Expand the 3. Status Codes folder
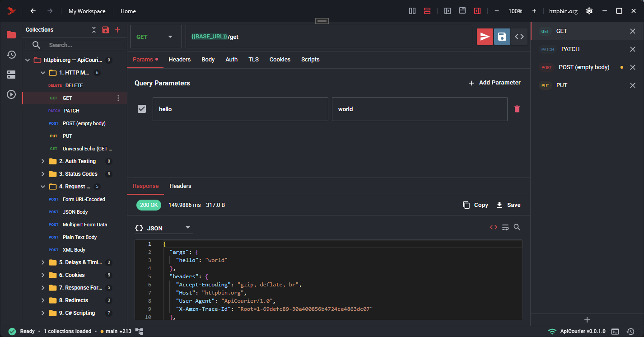Screen dimensions: 644x337 pos(43,174)
